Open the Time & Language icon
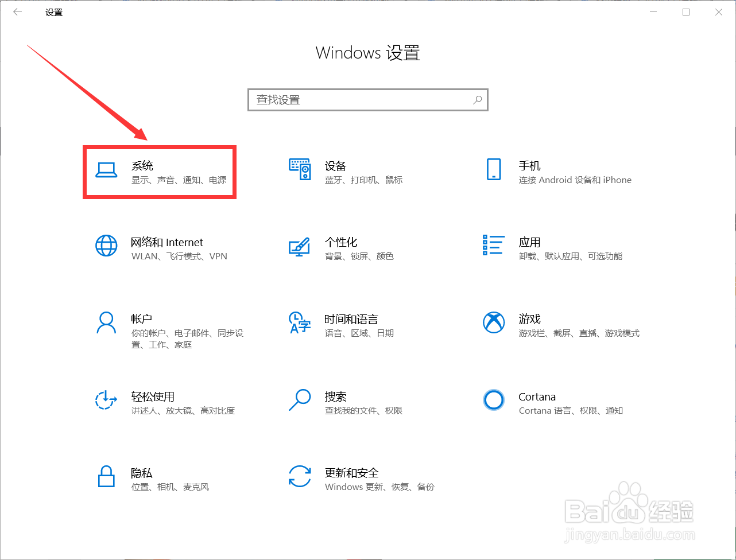736x560 pixels. 300,322
